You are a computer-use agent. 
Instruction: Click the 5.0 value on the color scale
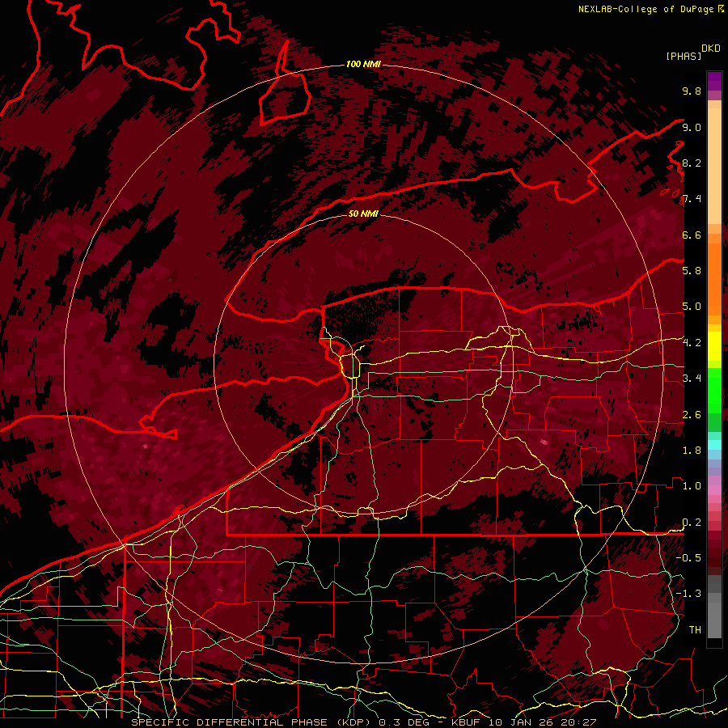[x=692, y=307]
